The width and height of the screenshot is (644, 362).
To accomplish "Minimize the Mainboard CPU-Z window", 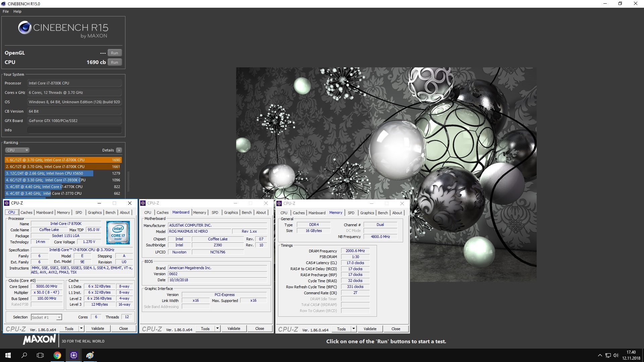I will click(235, 203).
